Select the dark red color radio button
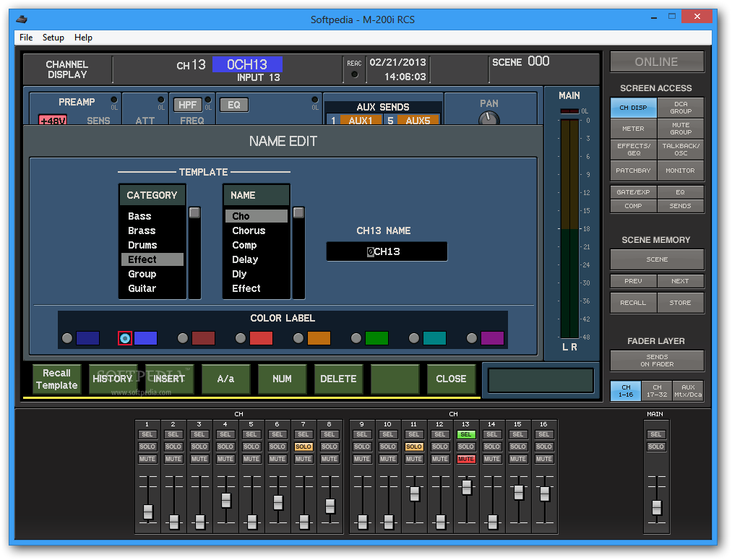The height and width of the screenshot is (560, 732). (x=183, y=338)
